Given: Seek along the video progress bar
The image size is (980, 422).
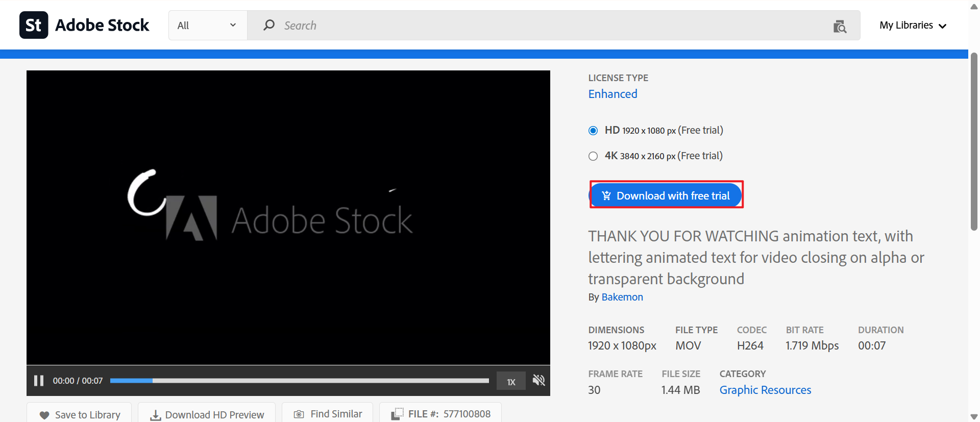Looking at the screenshot, I should pyautogui.click(x=300, y=381).
